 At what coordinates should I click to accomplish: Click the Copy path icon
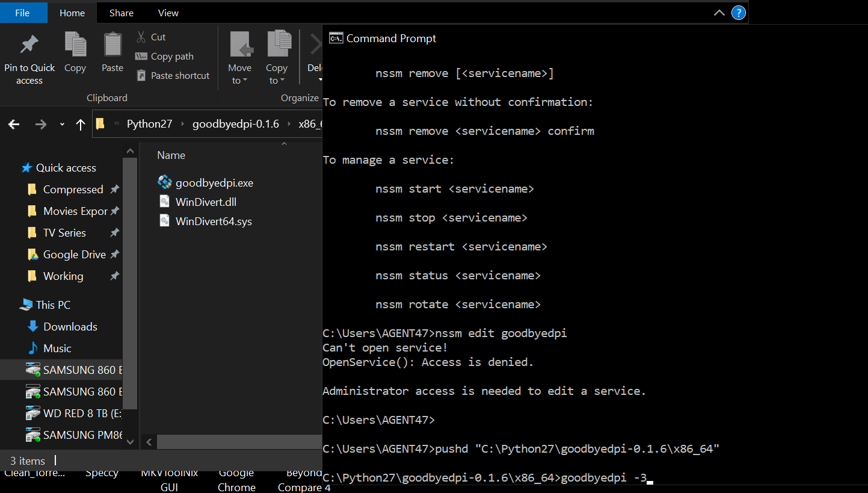coord(143,56)
